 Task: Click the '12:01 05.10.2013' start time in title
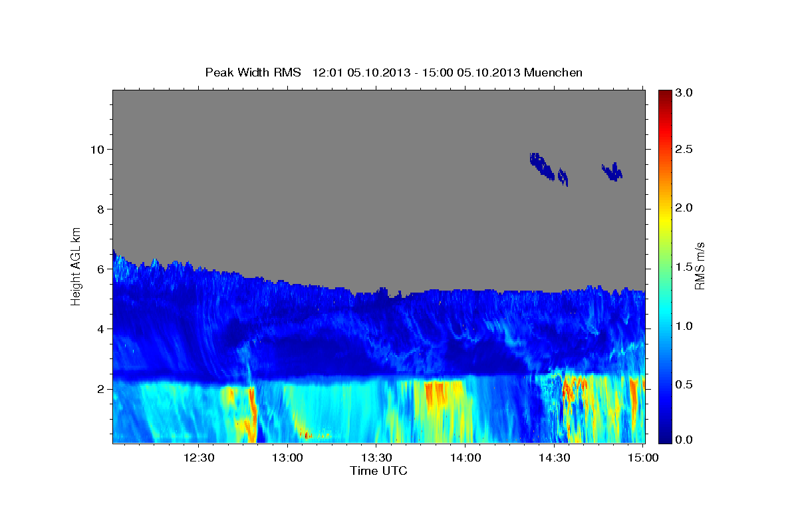[x=360, y=72]
